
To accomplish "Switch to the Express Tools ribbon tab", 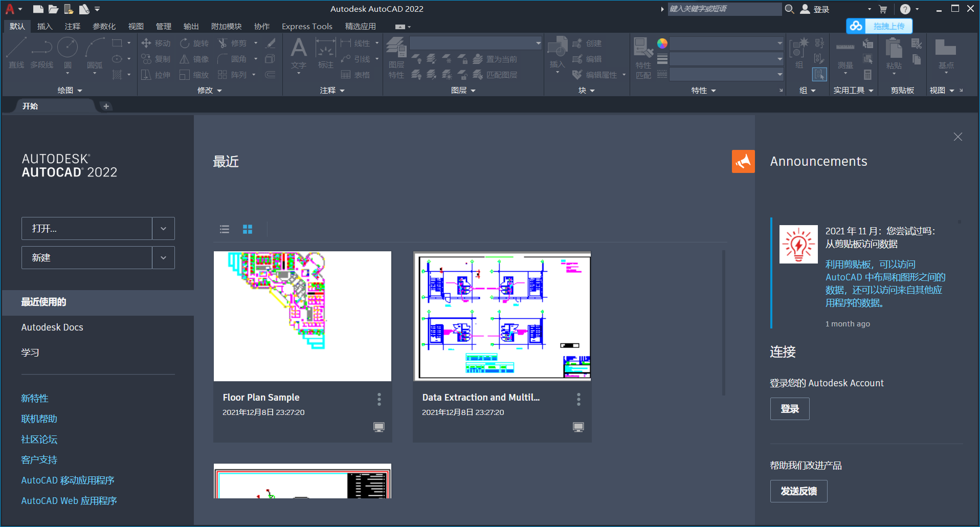I will 306,26.
